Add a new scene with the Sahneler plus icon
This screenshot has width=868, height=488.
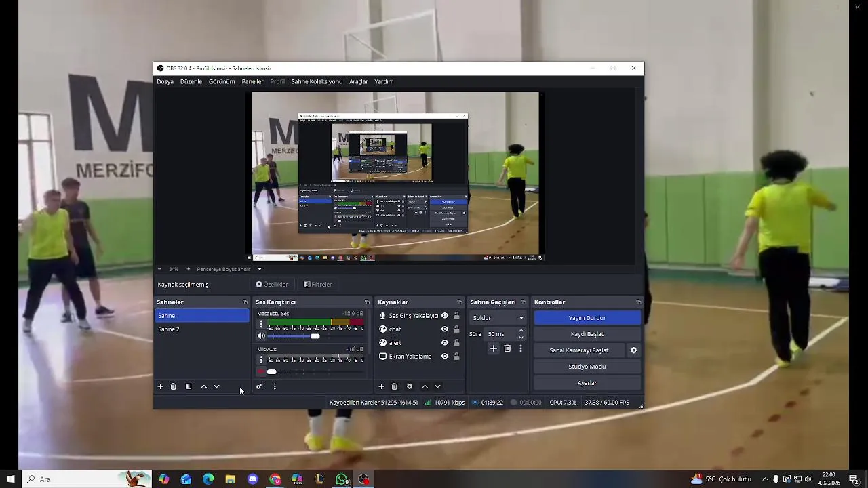161,386
